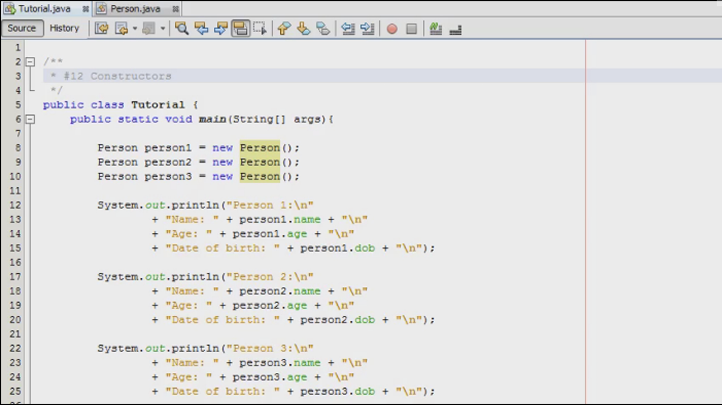The height and width of the screenshot is (405, 722).
Task: Toggle Rectangular Selection mode
Action: (x=260, y=29)
